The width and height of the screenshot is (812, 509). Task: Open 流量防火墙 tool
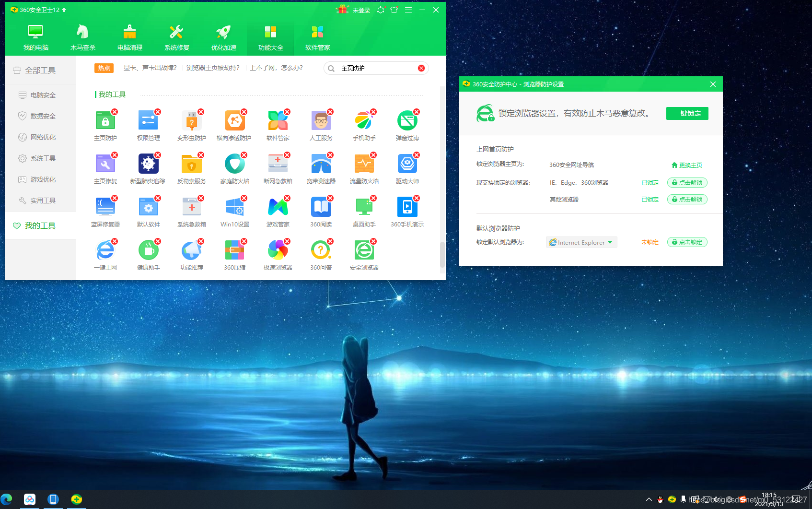click(364, 169)
